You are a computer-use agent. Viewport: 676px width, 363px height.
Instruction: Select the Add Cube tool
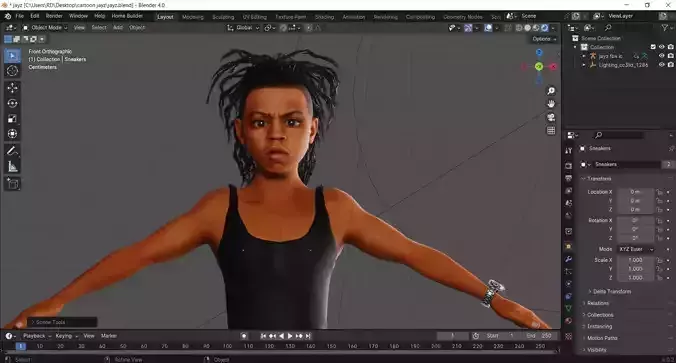tap(12, 184)
